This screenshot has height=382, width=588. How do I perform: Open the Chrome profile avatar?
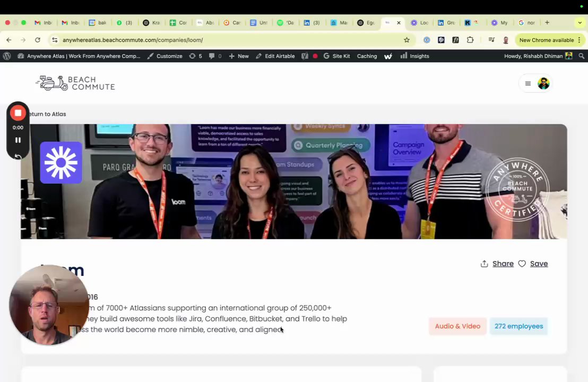tap(506, 40)
